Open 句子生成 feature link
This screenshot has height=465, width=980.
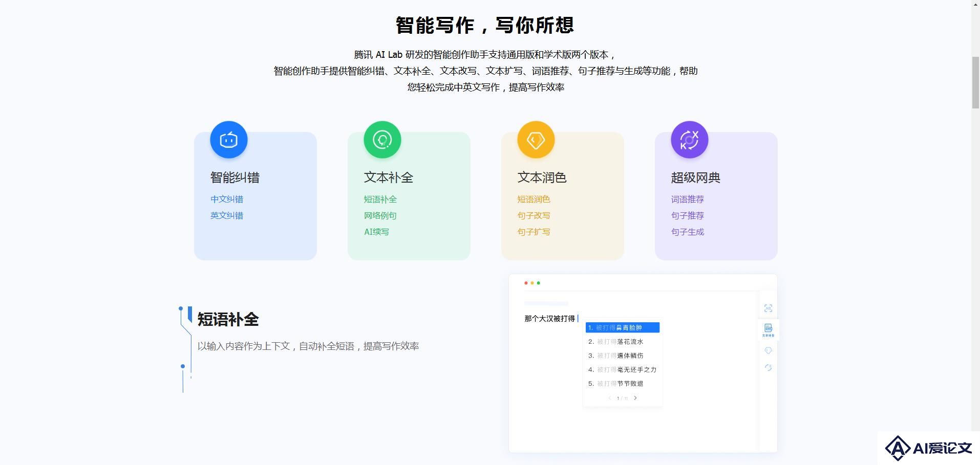688,232
